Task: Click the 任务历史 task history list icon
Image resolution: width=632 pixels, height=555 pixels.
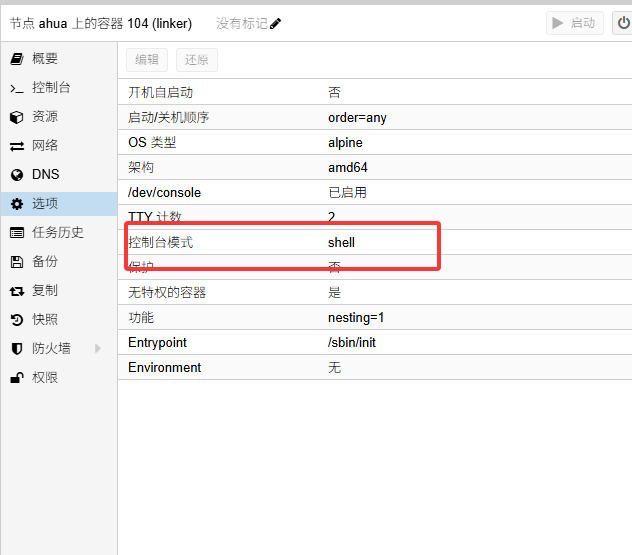Action: click(x=16, y=232)
